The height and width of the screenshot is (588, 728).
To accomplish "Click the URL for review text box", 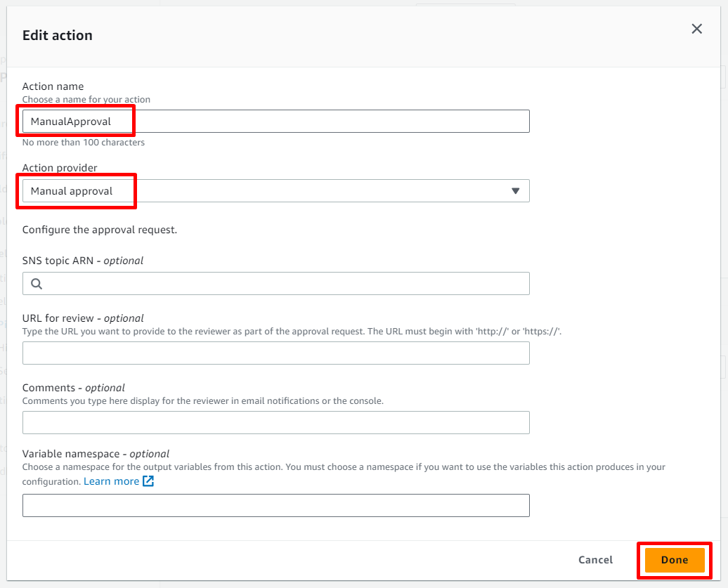I will 275,353.
